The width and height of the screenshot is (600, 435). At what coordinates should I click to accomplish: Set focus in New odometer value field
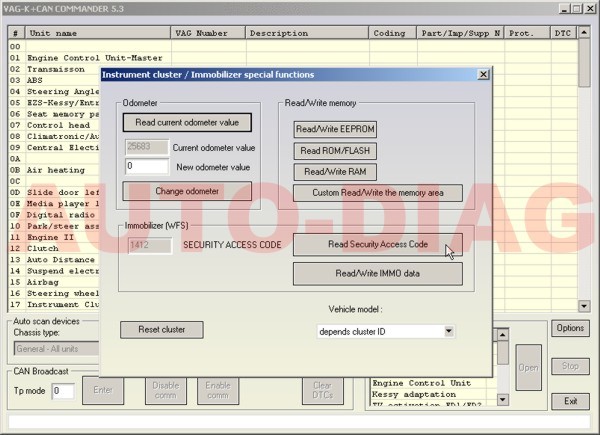click(147, 166)
